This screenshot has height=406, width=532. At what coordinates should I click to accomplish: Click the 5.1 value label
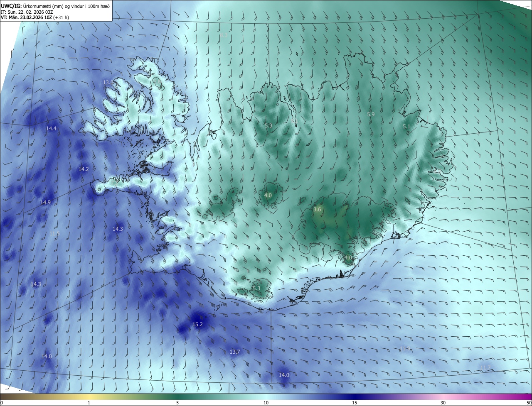406,126
